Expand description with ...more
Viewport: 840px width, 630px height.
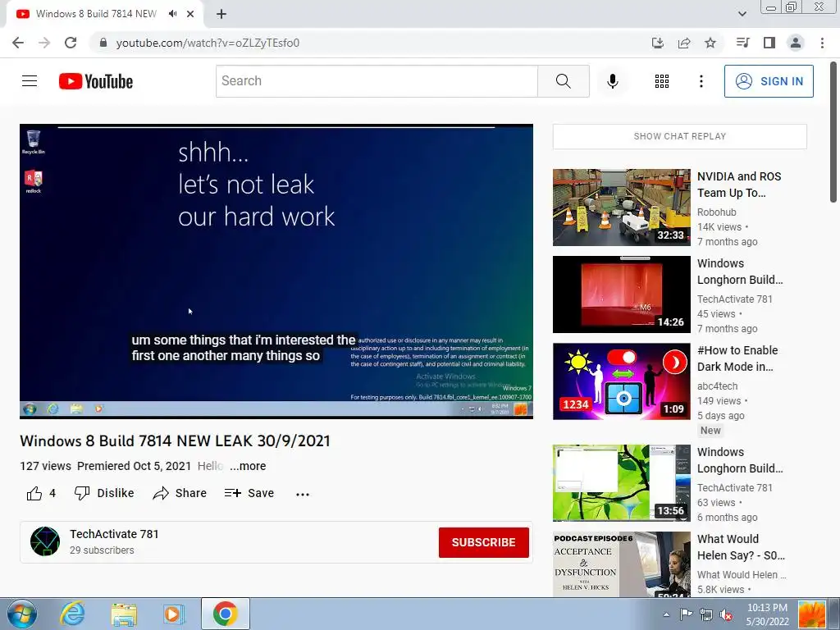click(x=248, y=466)
